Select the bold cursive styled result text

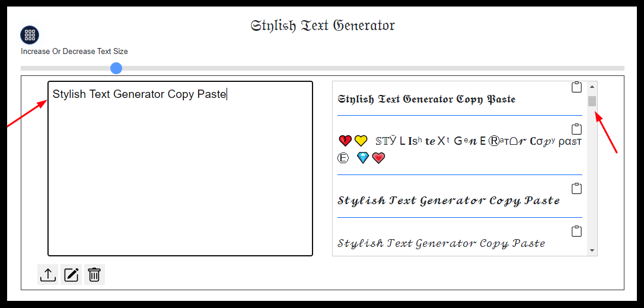[x=448, y=201]
